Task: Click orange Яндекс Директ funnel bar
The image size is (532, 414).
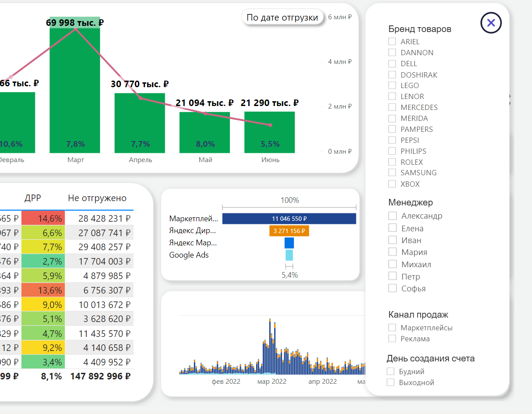Action: click(289, 230)
